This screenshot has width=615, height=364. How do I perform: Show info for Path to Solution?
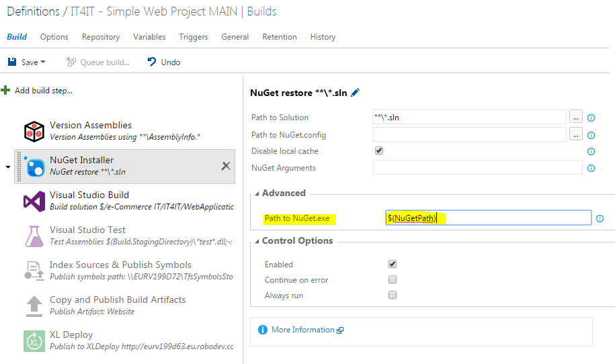591,118
